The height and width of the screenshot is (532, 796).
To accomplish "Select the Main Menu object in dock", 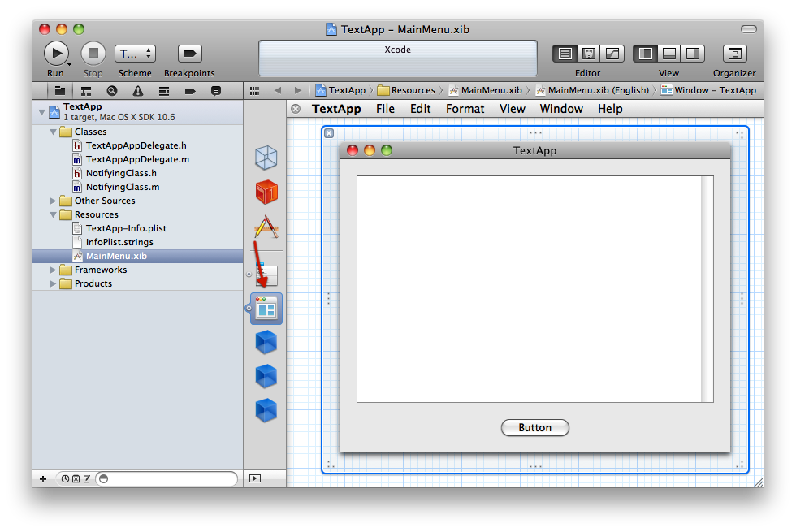I will 267,275.
